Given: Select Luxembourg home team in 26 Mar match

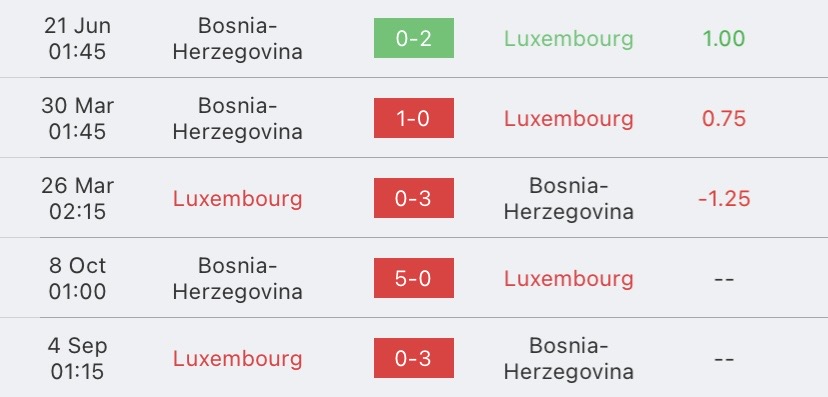Looking at the screenshot, I should (237, 199).
